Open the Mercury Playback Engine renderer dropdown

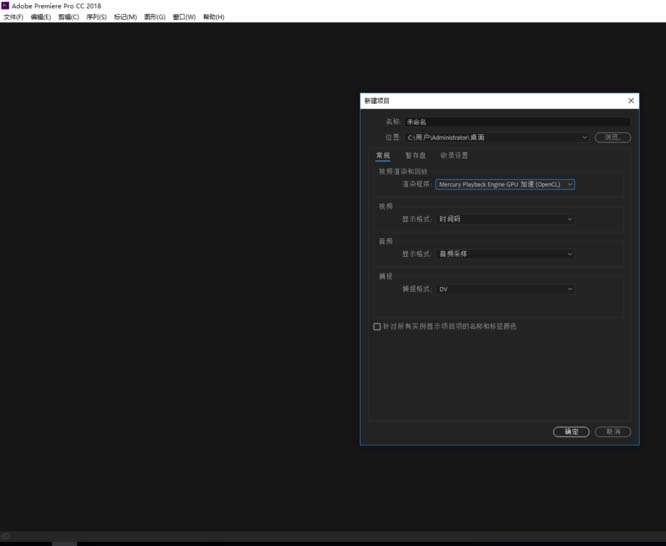[x=505, y=184]
